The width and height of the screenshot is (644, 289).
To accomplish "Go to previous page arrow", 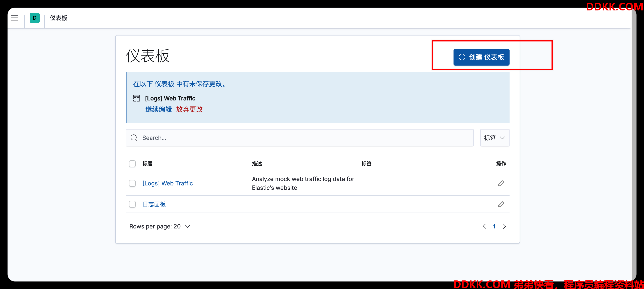I will (484, 226).
